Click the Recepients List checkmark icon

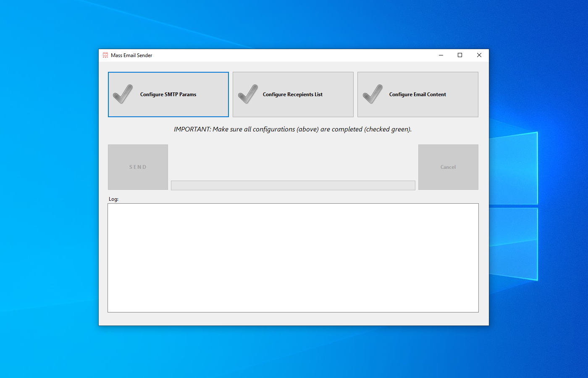tap(248, 94)
